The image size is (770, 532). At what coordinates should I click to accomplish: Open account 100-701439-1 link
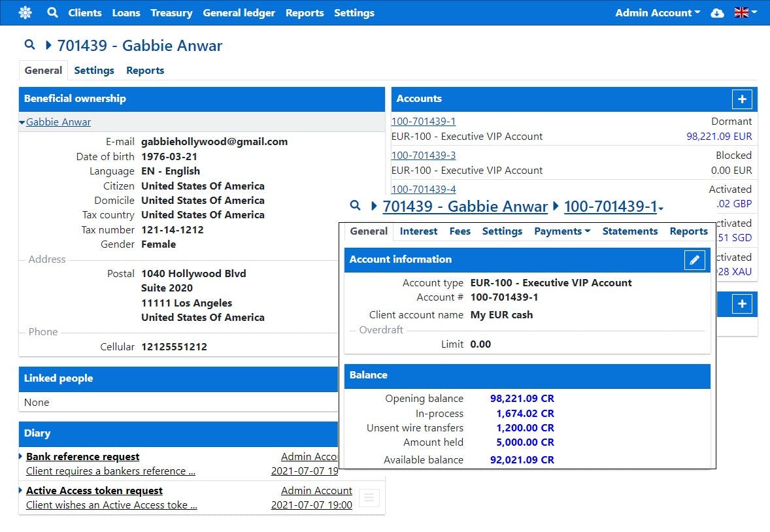click(424, 121)
